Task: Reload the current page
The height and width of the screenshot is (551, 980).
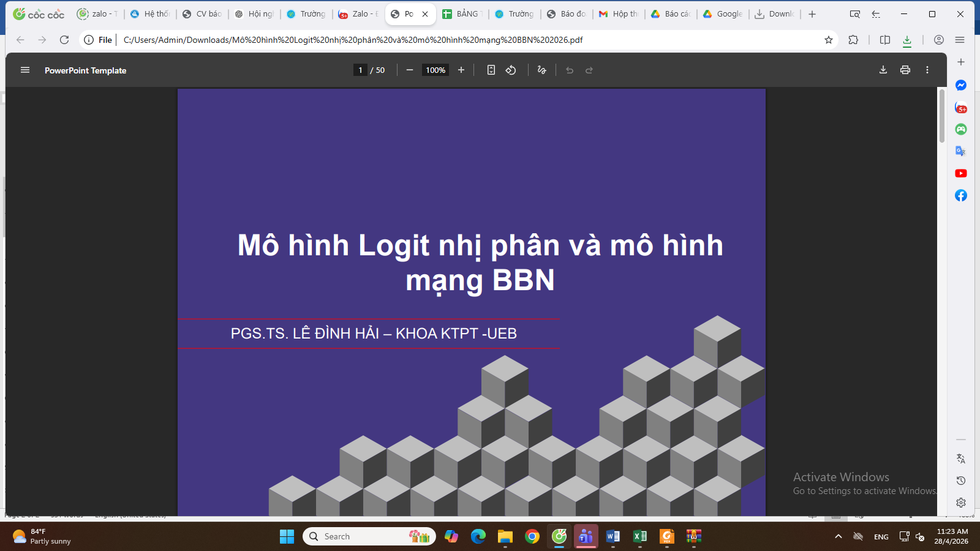Action: (x=64, y=40)
